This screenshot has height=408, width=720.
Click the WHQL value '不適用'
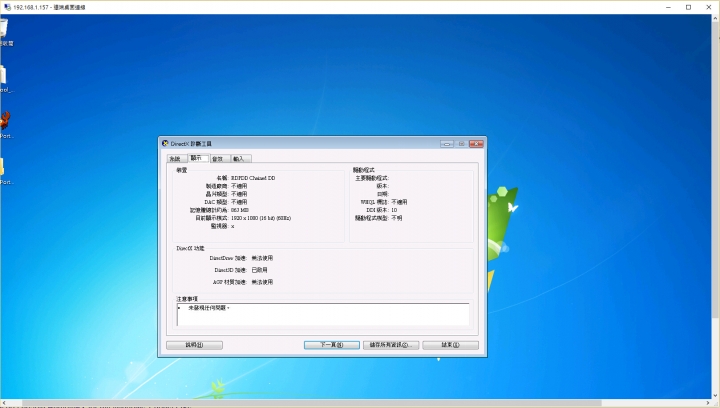pyautogui.click(x=399, y=202)
